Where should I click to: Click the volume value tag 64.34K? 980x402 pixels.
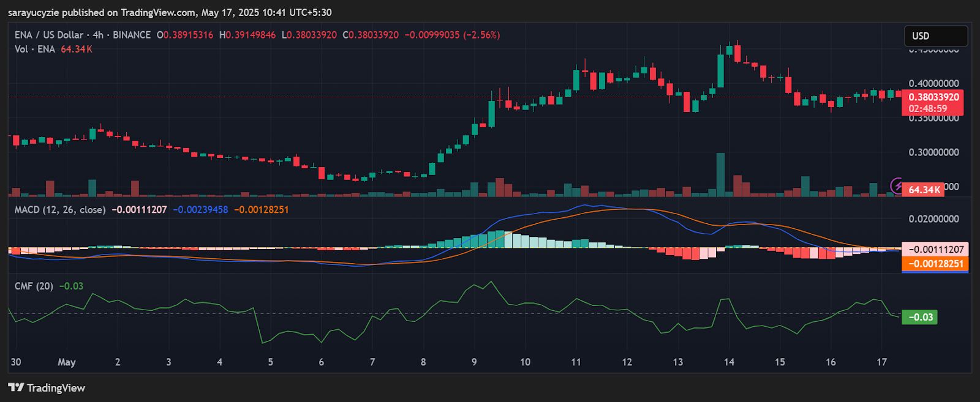[x=924, y=190]
